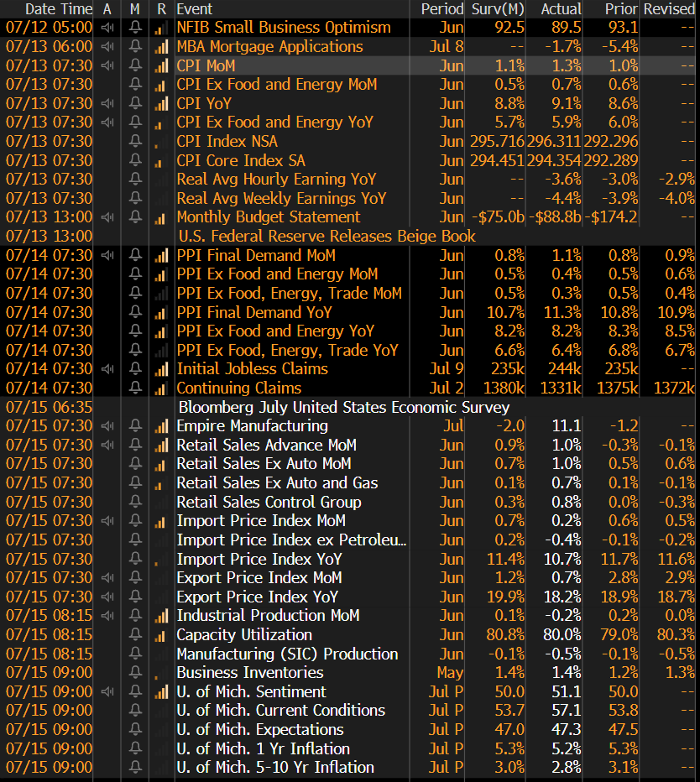Toggle the alert bell for CPI MoM
The image size is (700, 782).
pyautogui.click(x=135, y=65)
